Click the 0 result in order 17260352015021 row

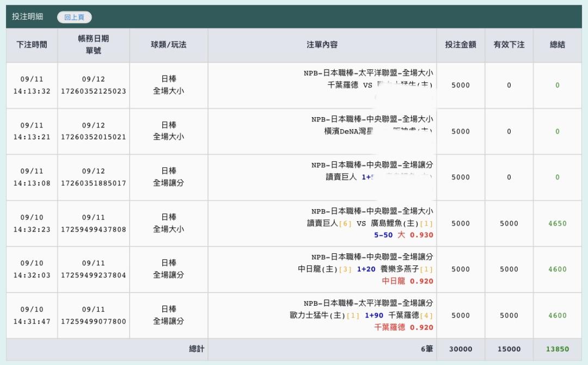(x=558, y=131)
